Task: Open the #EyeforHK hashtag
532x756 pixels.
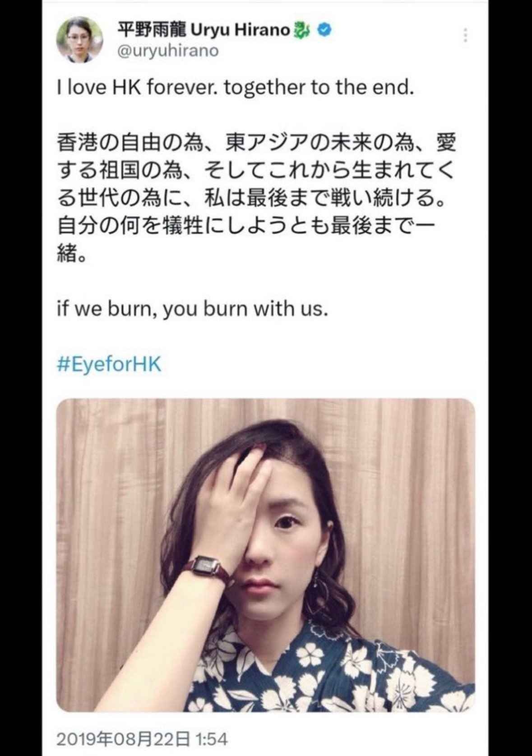Action: [x=109, y=364]
